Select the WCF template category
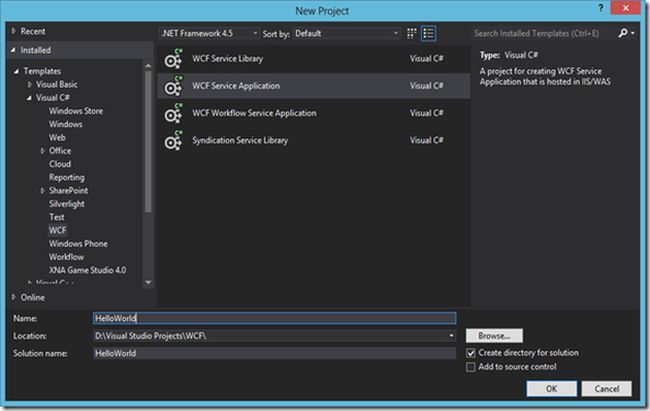This screenshot has width=650, height=411. coord(58,231)
